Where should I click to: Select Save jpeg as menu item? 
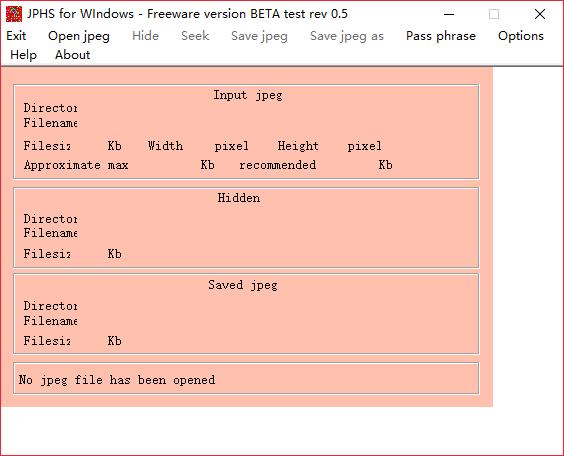click(347, 36)
